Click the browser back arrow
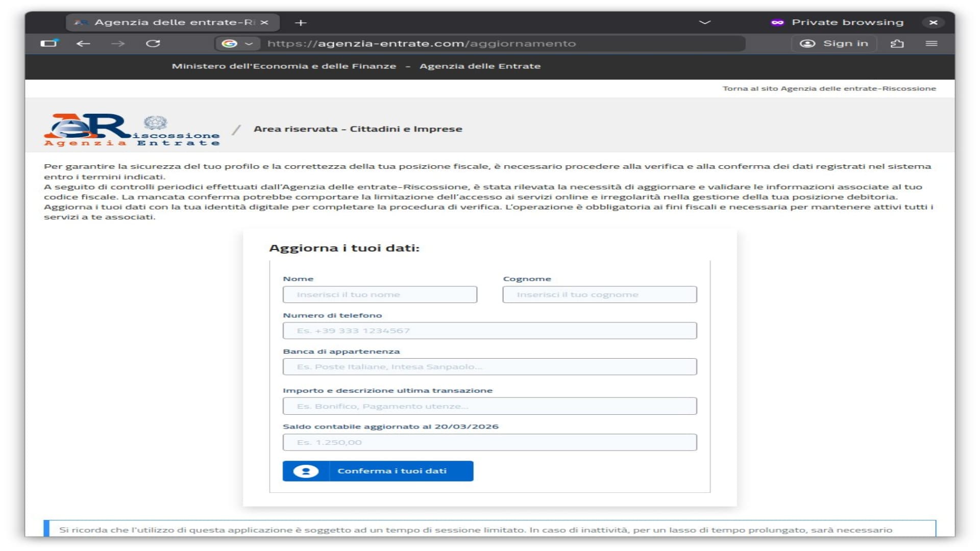The height and width of the screenshot is (551, 980). coord(83,44)
